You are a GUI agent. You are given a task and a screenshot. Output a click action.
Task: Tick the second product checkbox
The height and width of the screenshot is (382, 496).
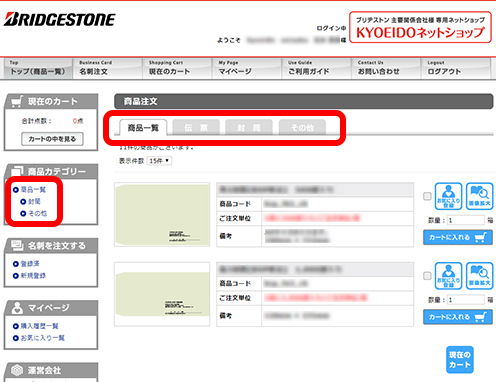(427, 276)
